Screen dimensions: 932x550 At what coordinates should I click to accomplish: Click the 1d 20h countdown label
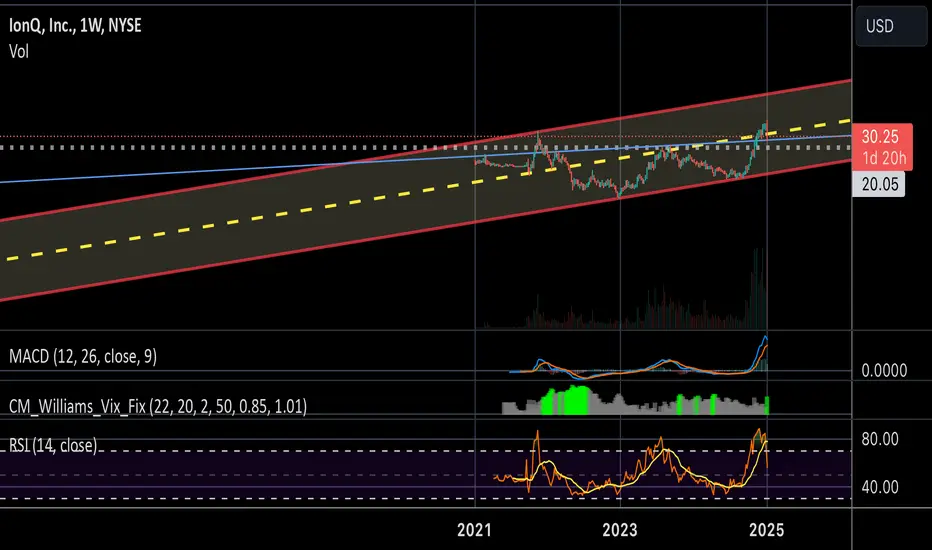(884, 158)
